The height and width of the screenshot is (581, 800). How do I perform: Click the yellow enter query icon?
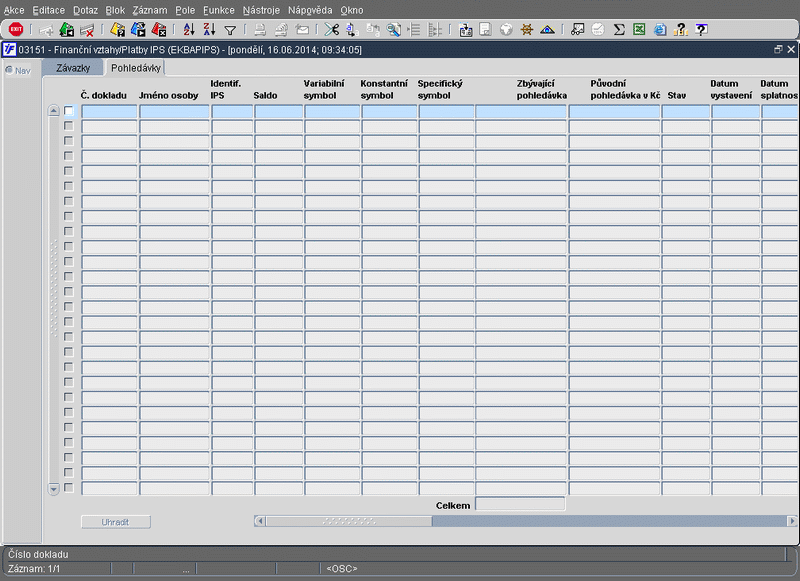coord(118,30)
